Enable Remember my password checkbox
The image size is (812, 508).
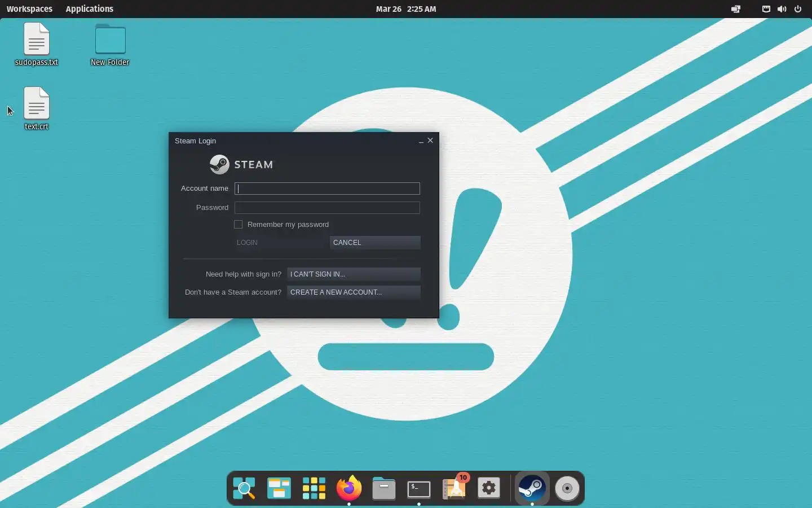(x=239, y=225)
